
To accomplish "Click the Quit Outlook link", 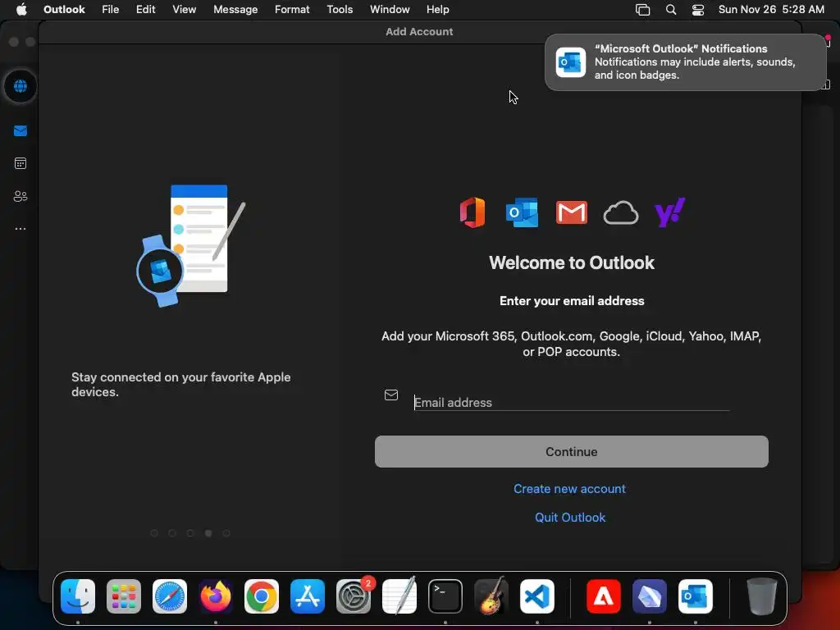I will tap(570, 517).
